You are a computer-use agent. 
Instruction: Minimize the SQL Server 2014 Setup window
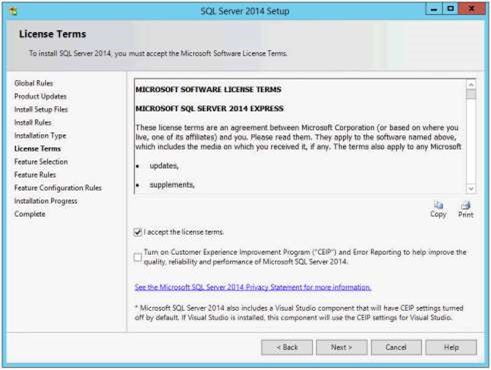click(434, 9)
